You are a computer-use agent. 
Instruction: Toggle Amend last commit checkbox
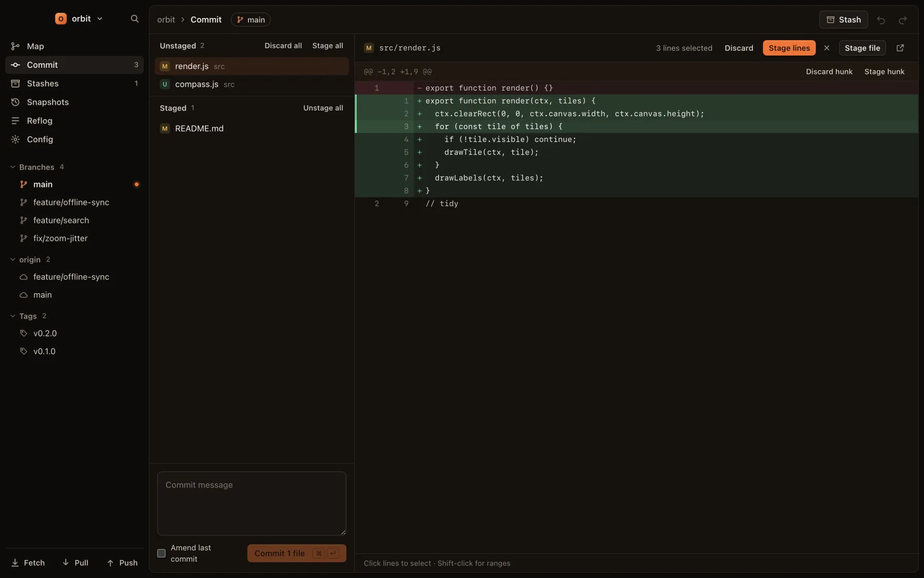coord(161,553)
